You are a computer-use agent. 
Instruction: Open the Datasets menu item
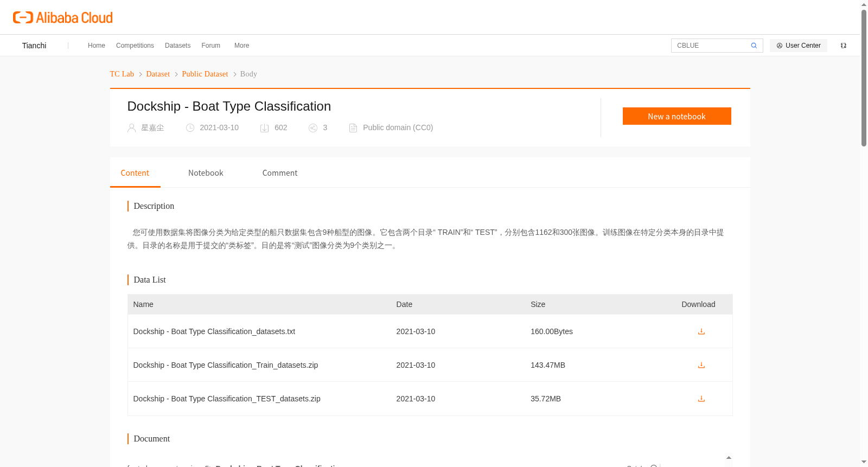point(178,46)
